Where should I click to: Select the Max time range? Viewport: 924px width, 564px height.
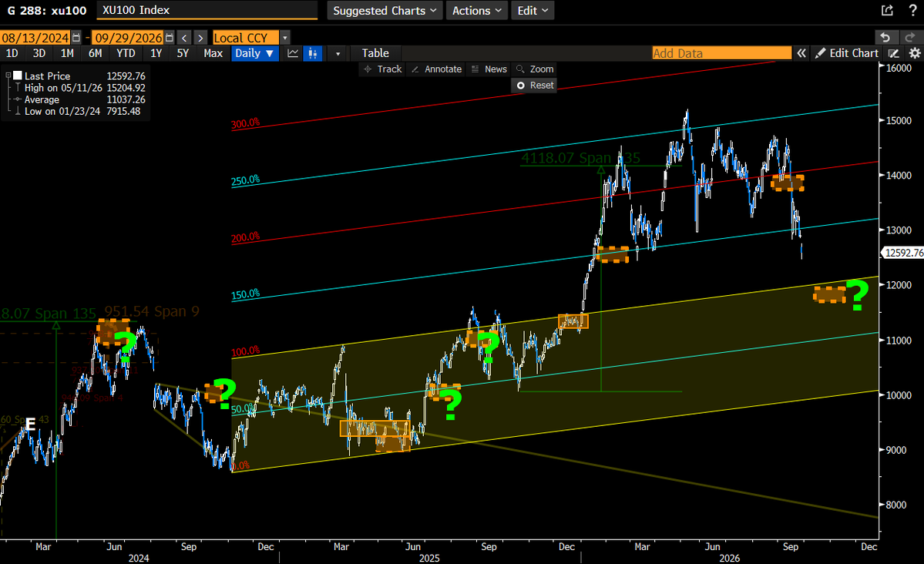213,53
